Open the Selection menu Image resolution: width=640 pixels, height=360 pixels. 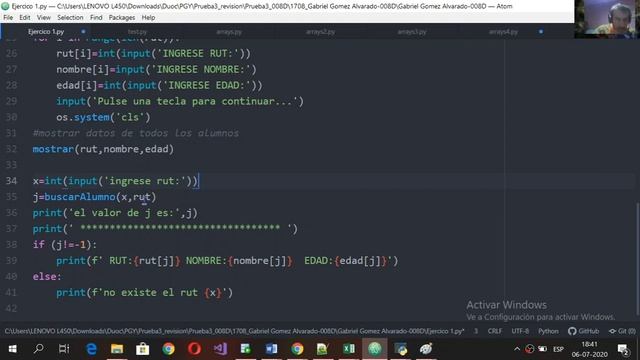coord(70,18)
